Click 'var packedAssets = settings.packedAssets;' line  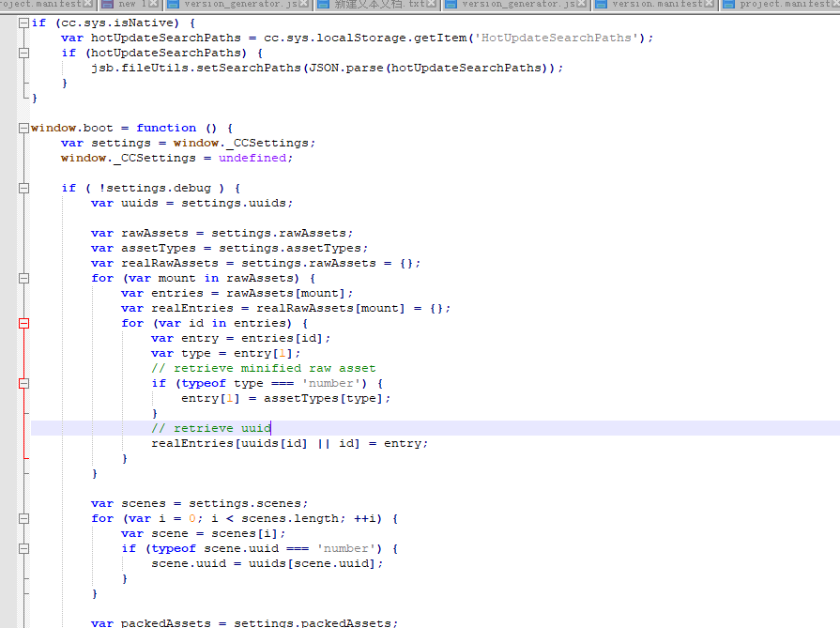click(x=244, y=622)
